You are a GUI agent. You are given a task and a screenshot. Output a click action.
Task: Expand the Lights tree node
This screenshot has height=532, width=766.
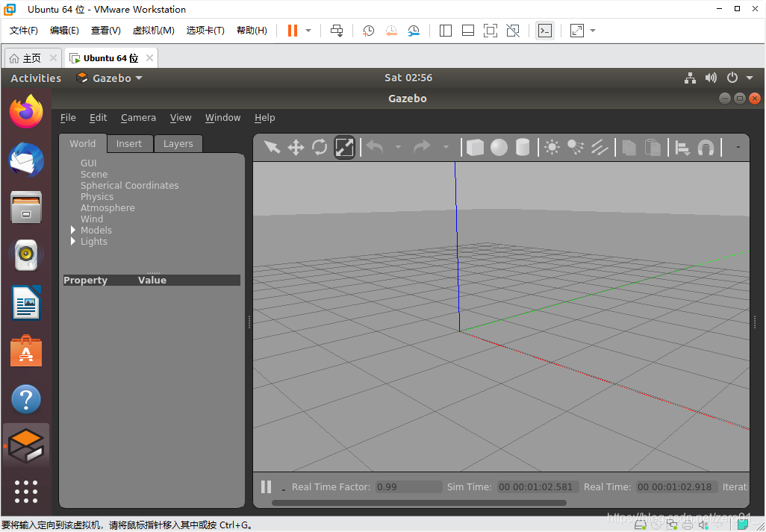pyautogui.click(x=73, y=241)
